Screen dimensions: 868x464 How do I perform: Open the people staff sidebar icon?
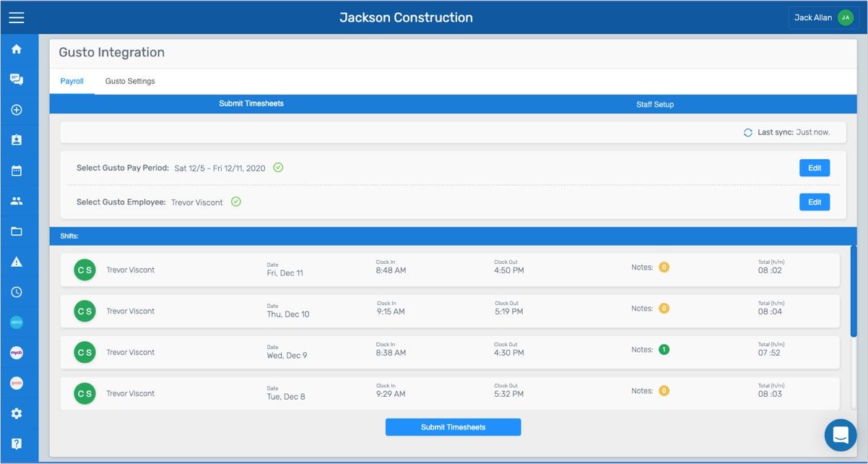[17, 201]
